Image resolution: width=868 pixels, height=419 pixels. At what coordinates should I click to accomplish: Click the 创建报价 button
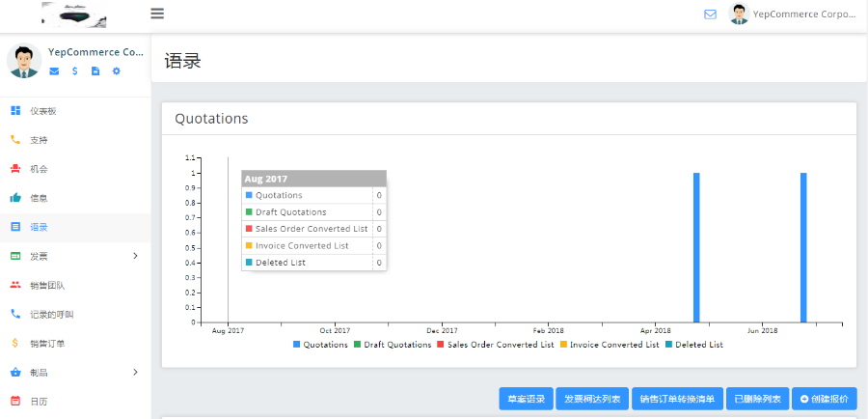tap(824, 399)
